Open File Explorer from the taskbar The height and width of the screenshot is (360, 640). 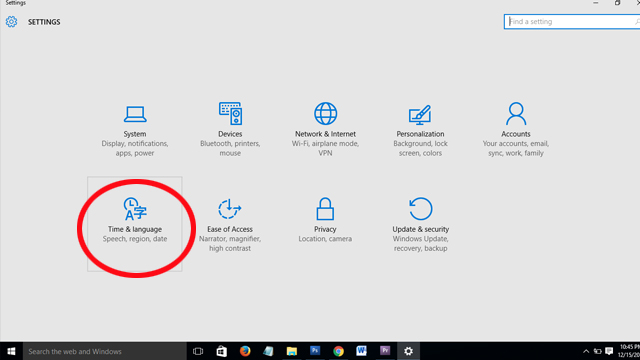(x=291, y=351)
